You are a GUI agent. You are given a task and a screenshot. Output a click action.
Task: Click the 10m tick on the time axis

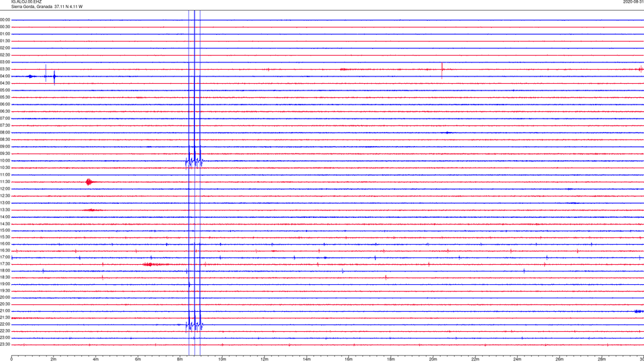pyautogui.click(x=222, y=359)
